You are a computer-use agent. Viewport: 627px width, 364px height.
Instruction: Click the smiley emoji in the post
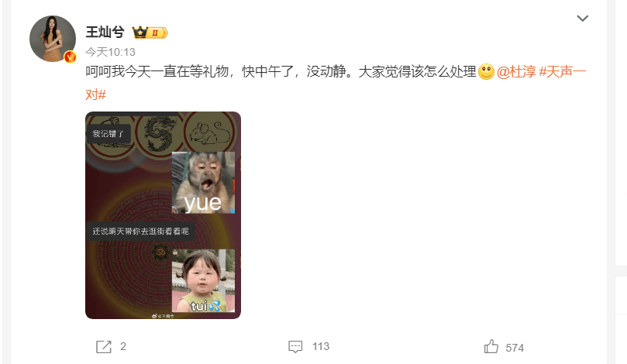(x=486, y=72)
